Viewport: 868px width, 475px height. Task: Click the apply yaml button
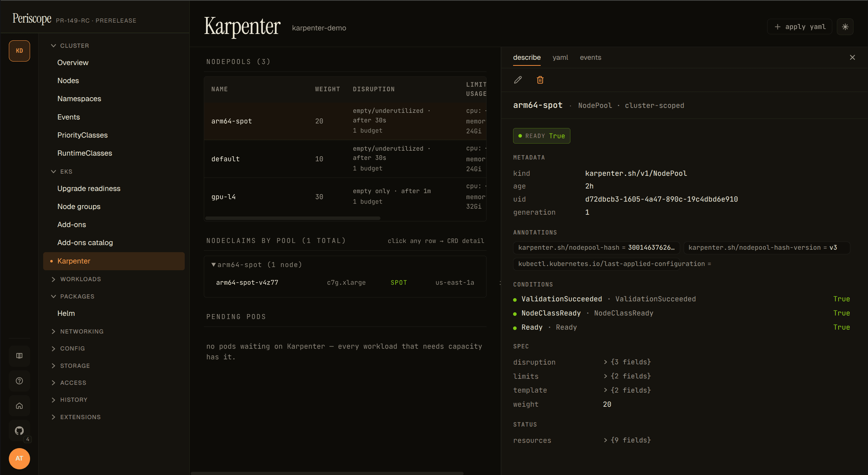[800, 27]
